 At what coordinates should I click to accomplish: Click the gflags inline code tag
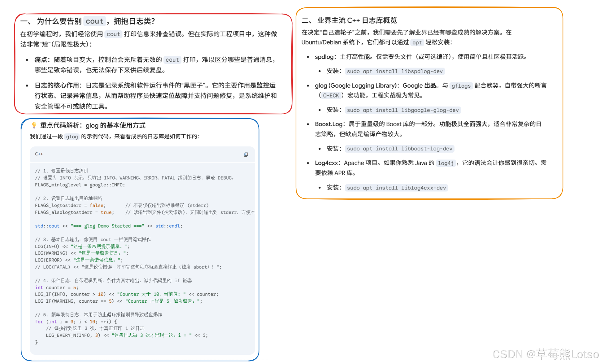coord(461,86)
